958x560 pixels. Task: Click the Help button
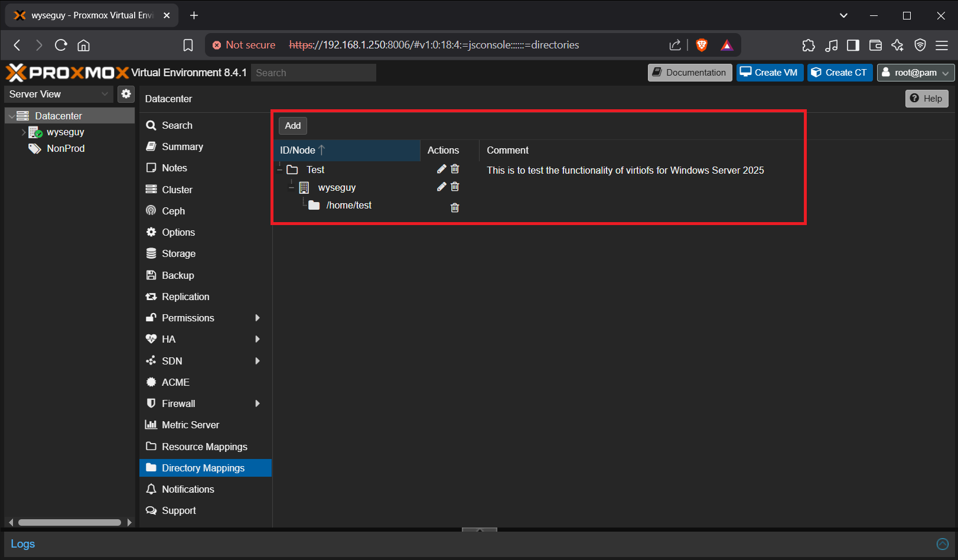tap(927, 99)
